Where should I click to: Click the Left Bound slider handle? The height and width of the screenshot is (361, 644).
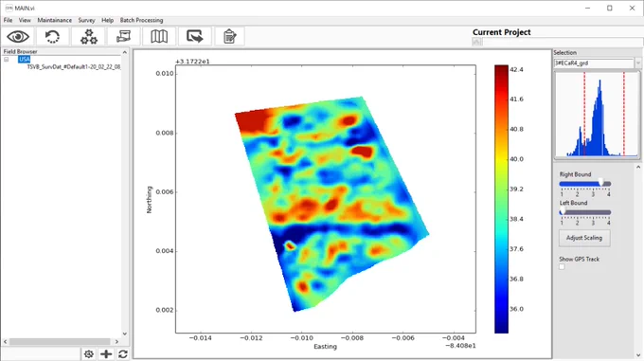[x=563, y=211]
